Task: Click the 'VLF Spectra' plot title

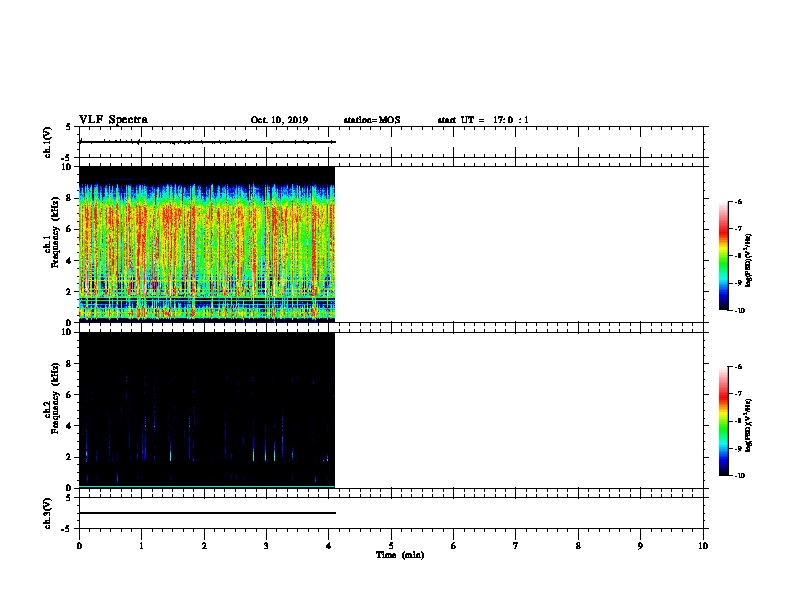Action: click(113, 120)
